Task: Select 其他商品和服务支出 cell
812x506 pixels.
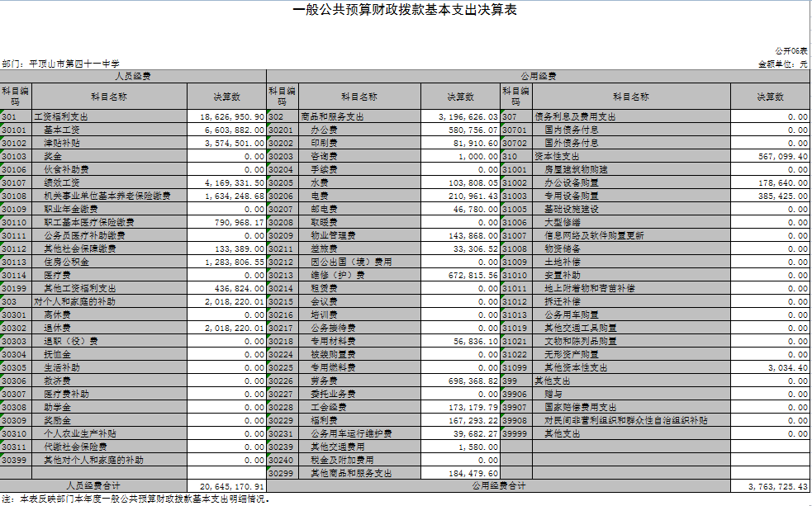Action: tap(360, 473)
